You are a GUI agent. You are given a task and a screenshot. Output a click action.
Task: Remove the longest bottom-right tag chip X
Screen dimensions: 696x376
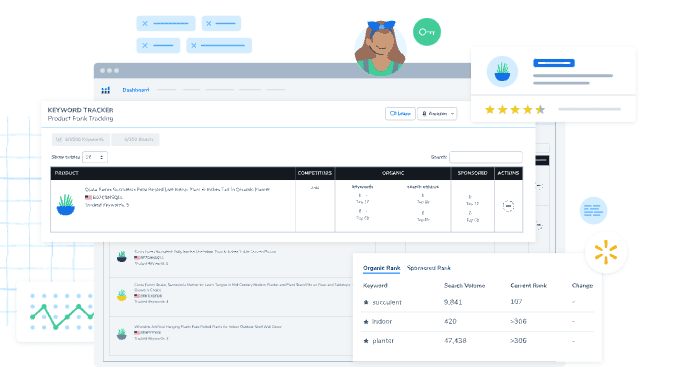(194, 45)
